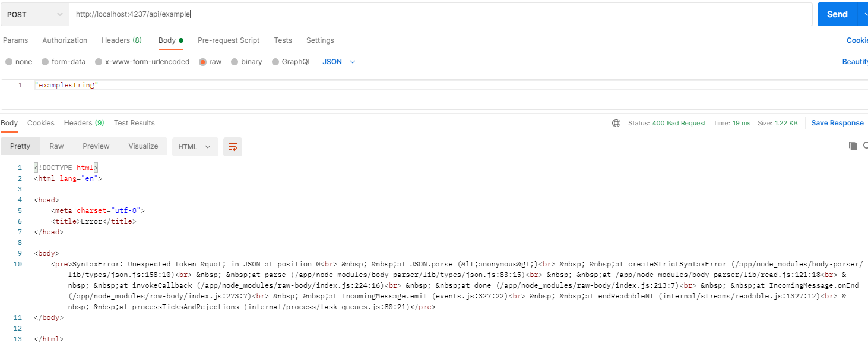Select the Visualize view tab
The height and width of the screenshot is (349, 868).
143,146
